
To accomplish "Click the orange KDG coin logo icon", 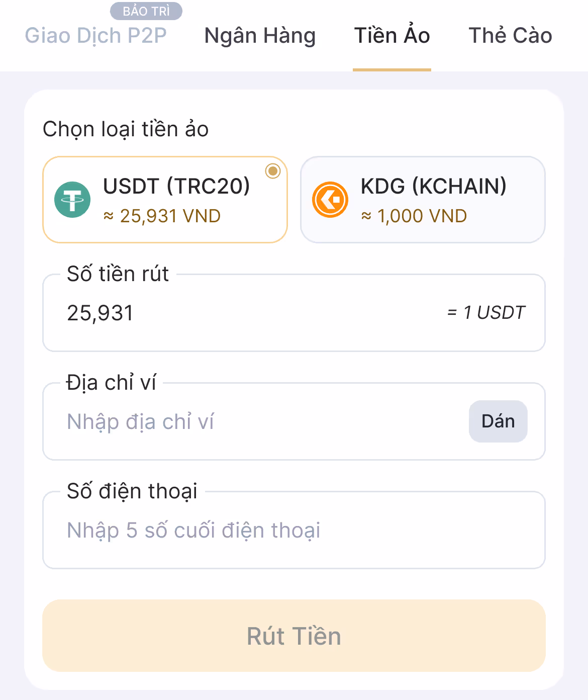I will (330, 200).
